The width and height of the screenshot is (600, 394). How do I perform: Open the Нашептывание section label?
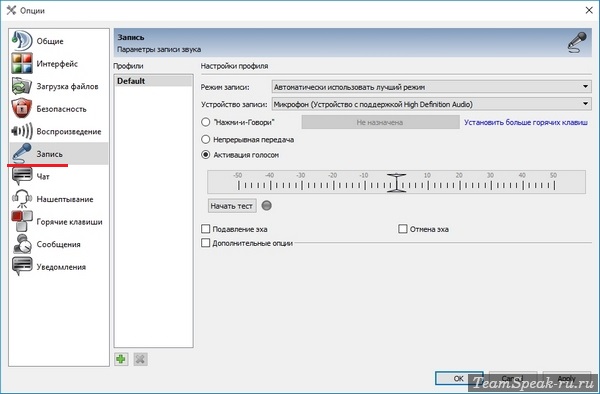point(65,199)
